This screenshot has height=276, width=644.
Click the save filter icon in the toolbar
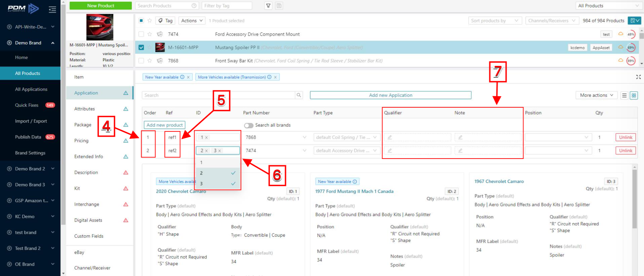click(279, 6)
